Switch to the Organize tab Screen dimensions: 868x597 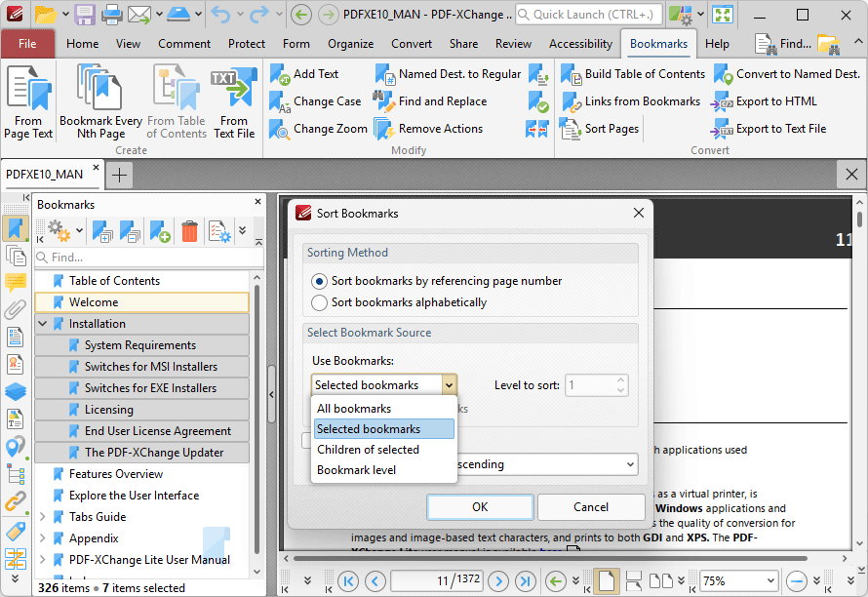coord(350,44)
